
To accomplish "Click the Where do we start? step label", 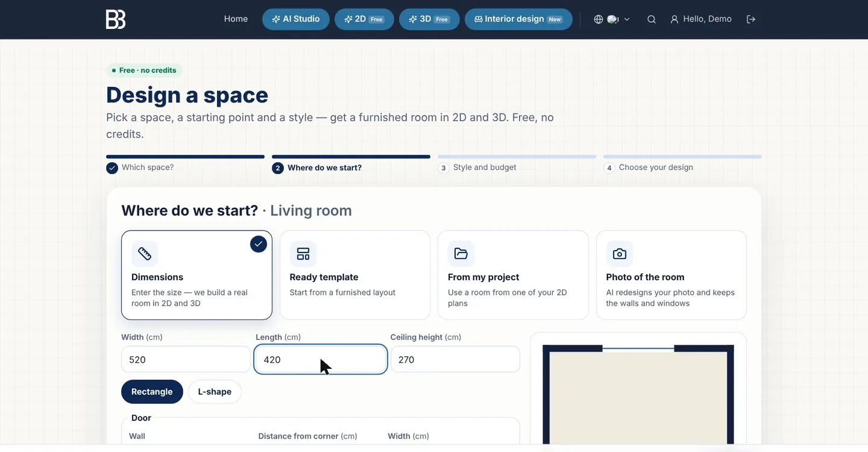I will (x=325, y=168).
